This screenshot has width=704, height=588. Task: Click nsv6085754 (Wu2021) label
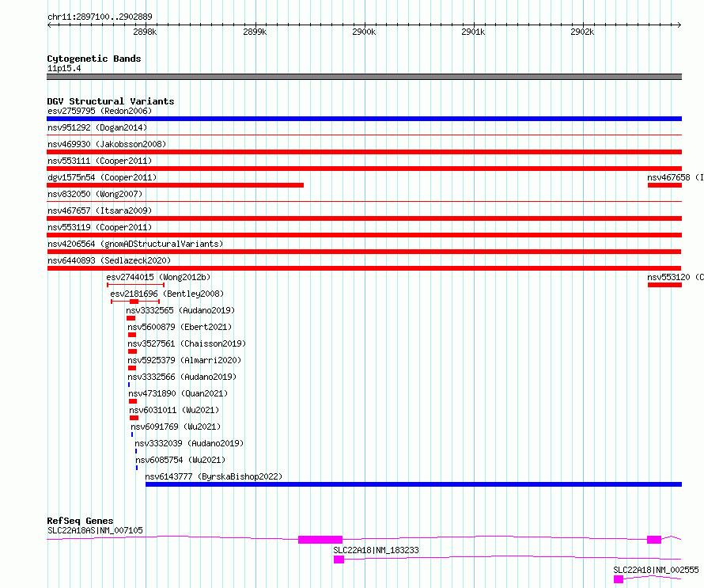(x=180, y=460)
